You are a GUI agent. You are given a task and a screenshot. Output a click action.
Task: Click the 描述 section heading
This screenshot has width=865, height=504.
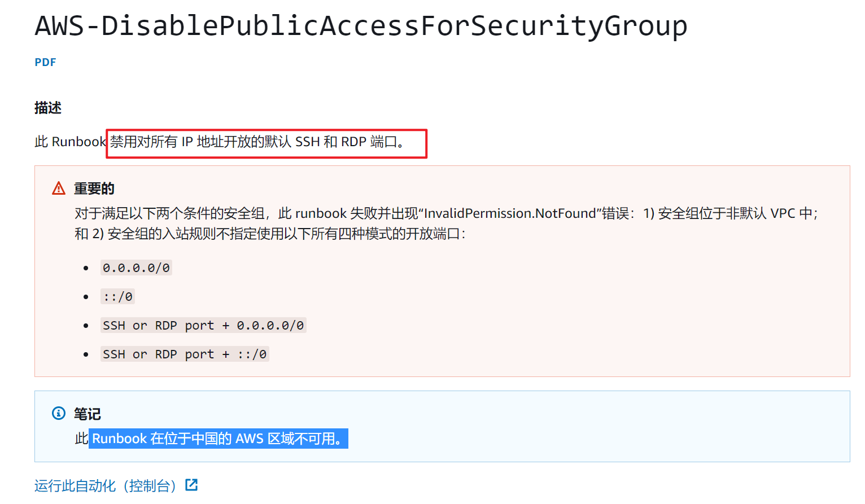point(48,108)
